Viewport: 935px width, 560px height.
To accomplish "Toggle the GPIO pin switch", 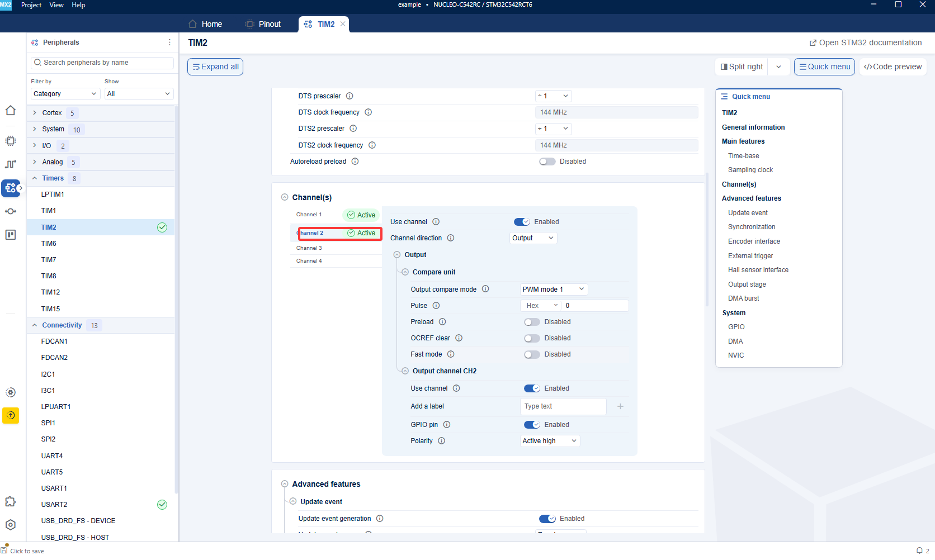I will (x=532, y=425).
